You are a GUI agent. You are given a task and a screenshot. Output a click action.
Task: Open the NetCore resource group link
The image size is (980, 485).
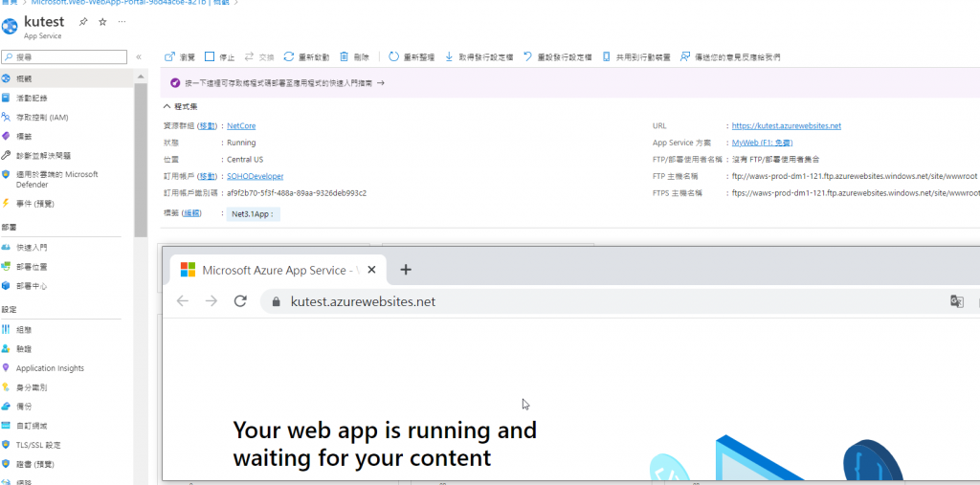(x=241, y=125)
